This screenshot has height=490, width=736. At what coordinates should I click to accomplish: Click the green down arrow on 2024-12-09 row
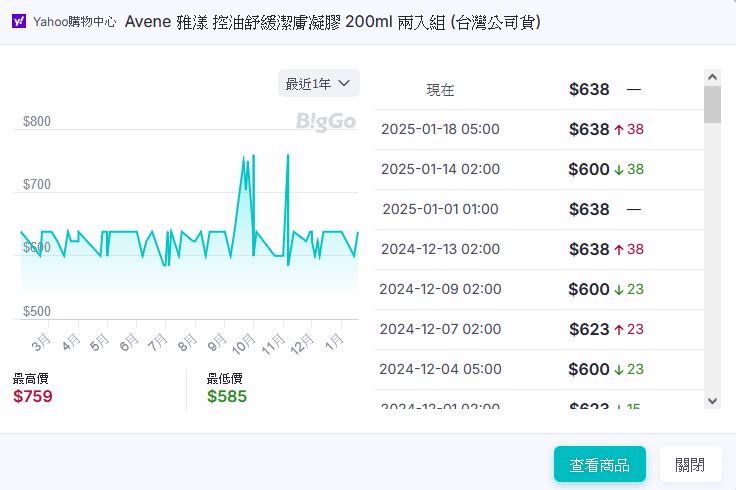[619, 289]
